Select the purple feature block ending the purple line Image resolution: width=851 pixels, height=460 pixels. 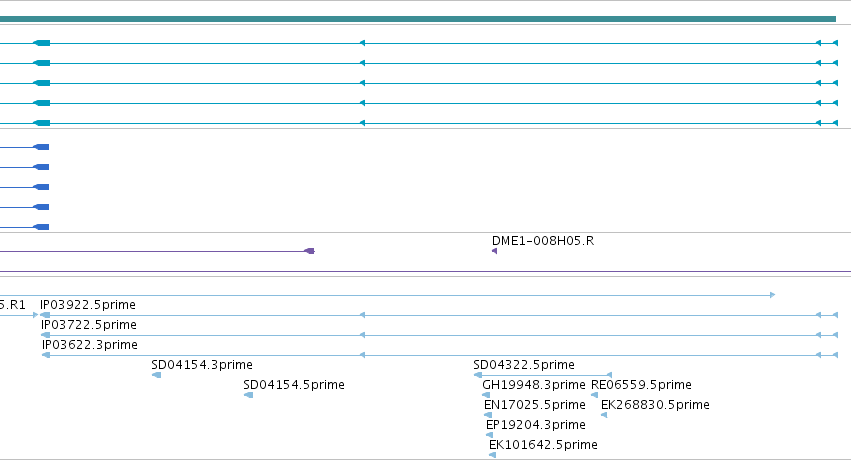coord(310,251)
